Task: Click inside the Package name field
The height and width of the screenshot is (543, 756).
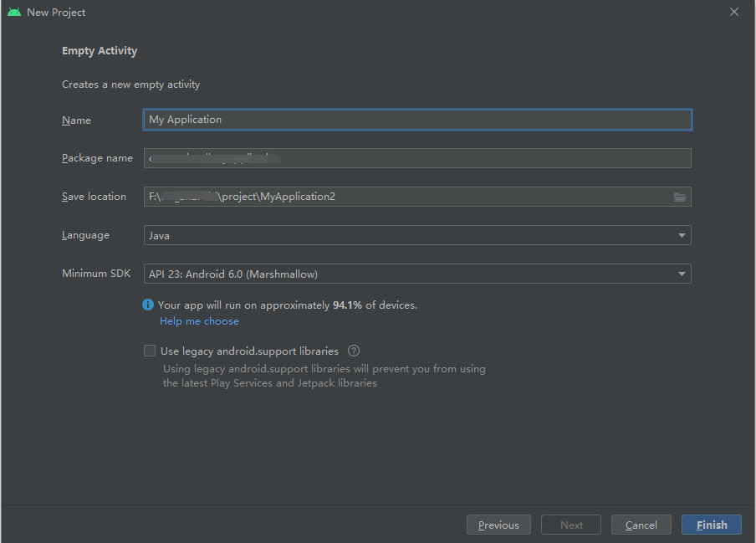Action: pos(417,158)
